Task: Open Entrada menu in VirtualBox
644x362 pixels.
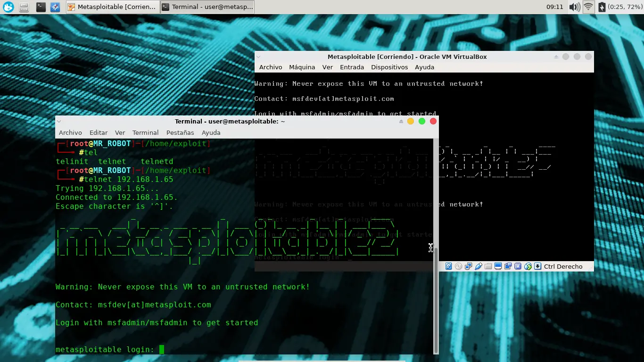Action: [352, 67]
